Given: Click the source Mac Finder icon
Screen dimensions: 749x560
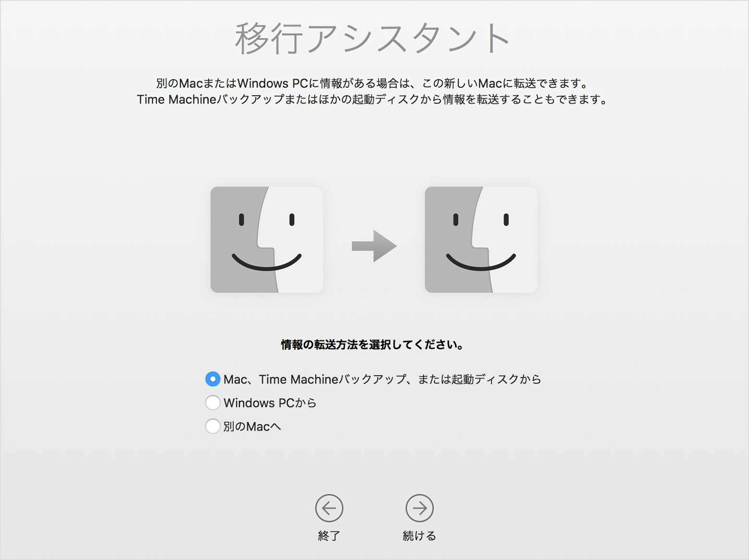Looking at the screenshot, I should tap(267, 239).
